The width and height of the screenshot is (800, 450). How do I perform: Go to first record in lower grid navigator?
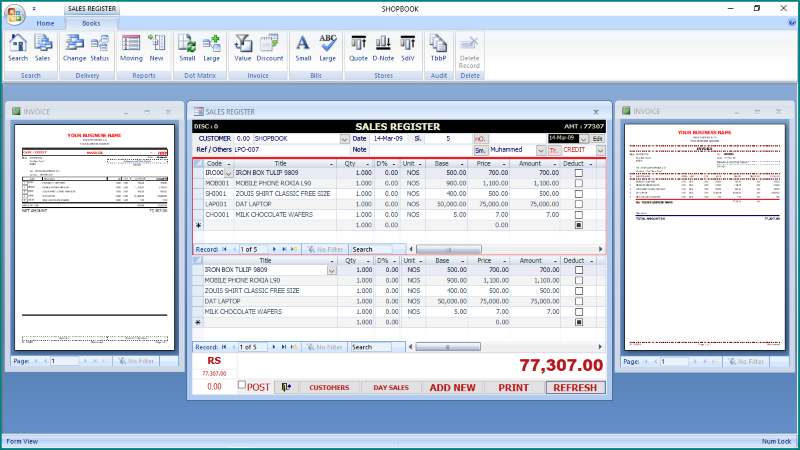pyautogui.click(x=224, y=347)
